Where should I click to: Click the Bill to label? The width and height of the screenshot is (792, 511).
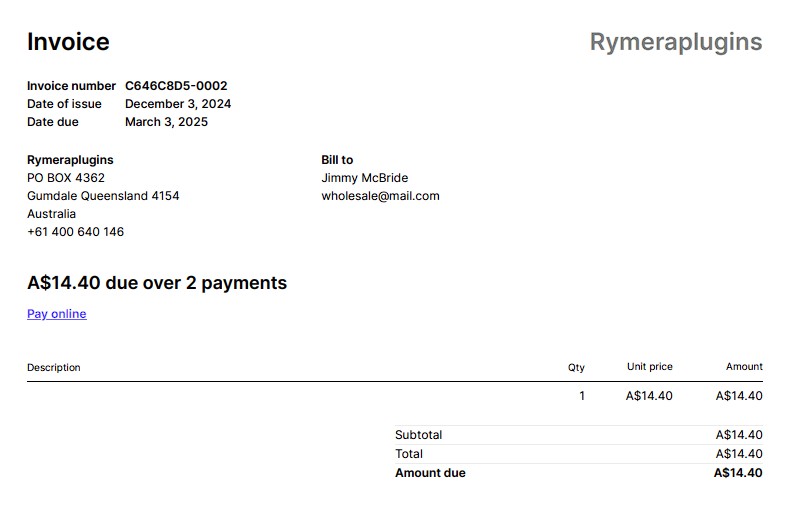(337, 160)
